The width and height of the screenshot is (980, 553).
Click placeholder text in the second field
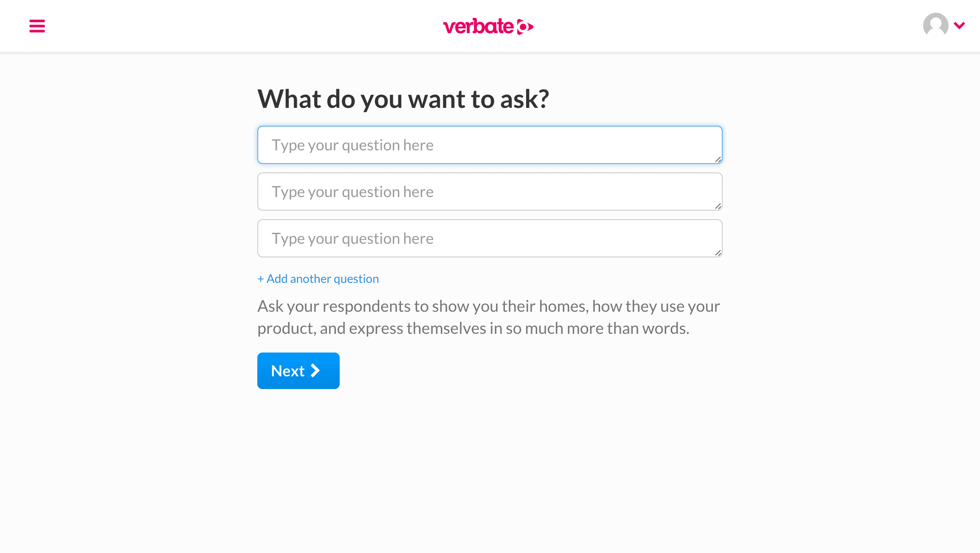[x=352, y=192]
